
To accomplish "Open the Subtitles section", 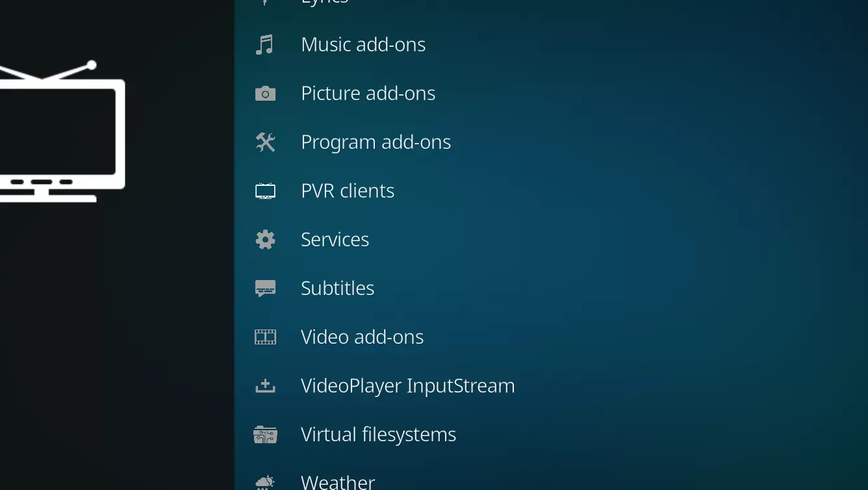I will tap(337, 288).
